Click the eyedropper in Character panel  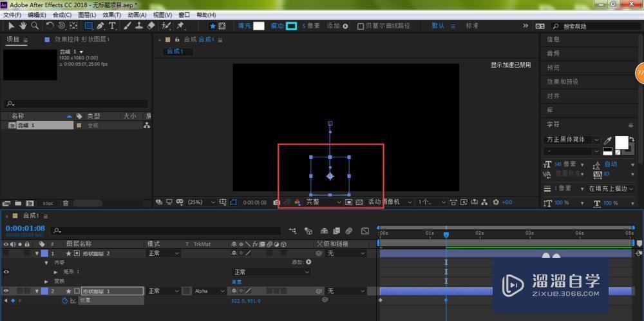point(607,140)
